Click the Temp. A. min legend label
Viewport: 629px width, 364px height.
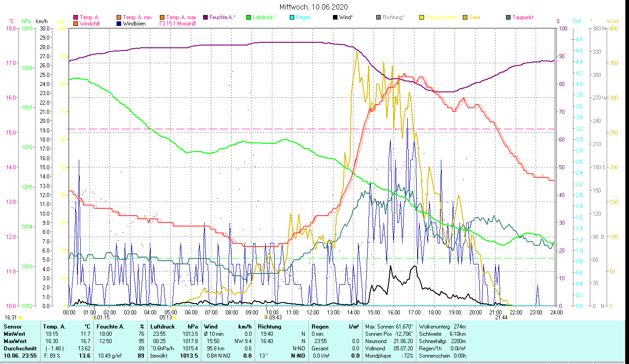[137, 17]
